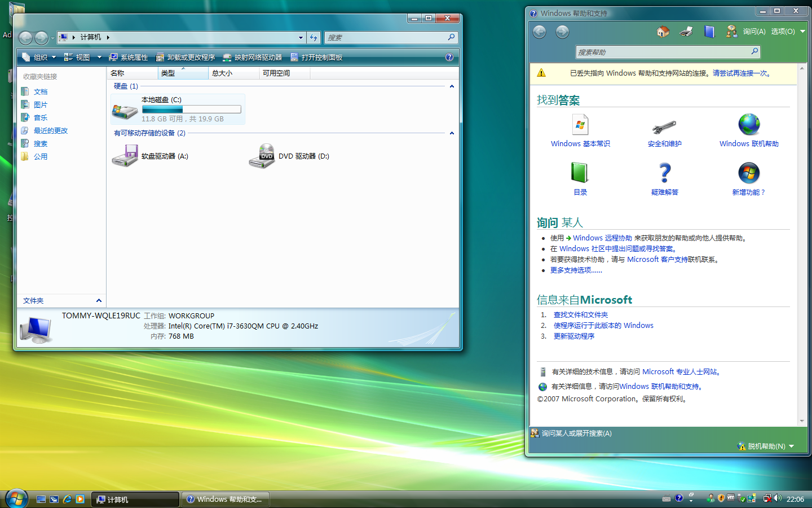This screenshot has width=812, height=508.
Task: Click 请尝试再连接一次 link
Action: [740, 73]
